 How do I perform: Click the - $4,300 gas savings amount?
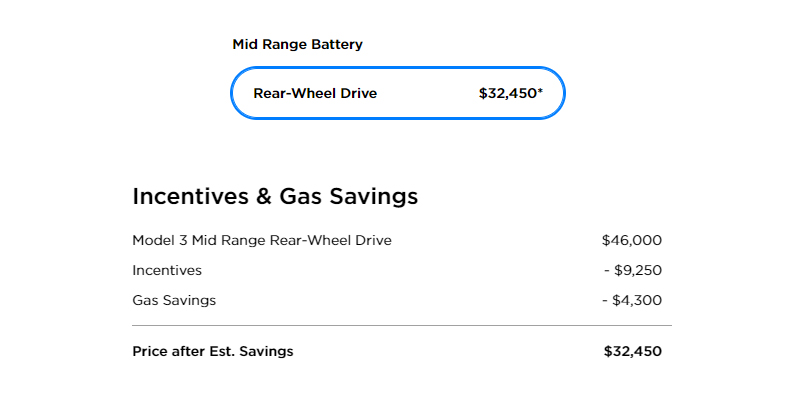pyautogui.click(x=637, y=300)
